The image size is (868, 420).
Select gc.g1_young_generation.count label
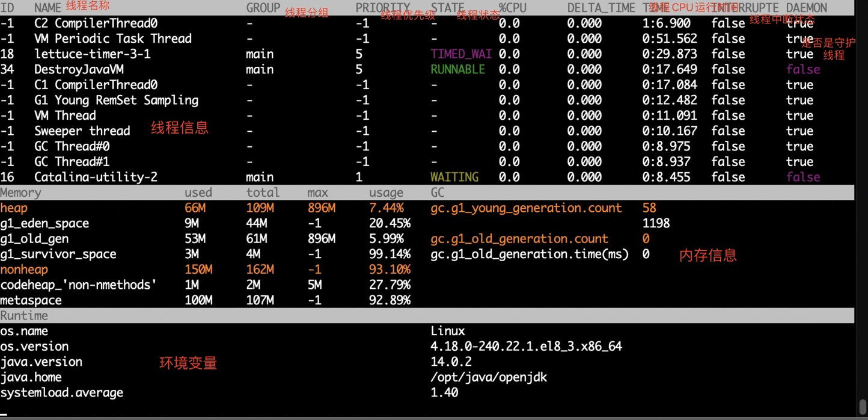526,208
